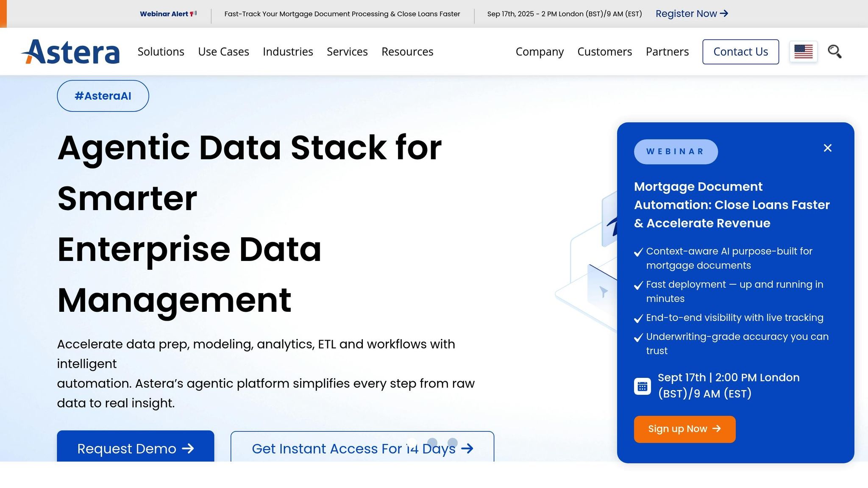Click the #AsteraAI tag pill
Screen dimensions: 868x488
click(x=103, y=96)
